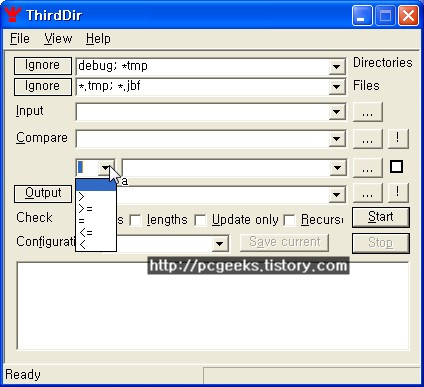Expand the Output path dropdown

click(x=336, y=194)
